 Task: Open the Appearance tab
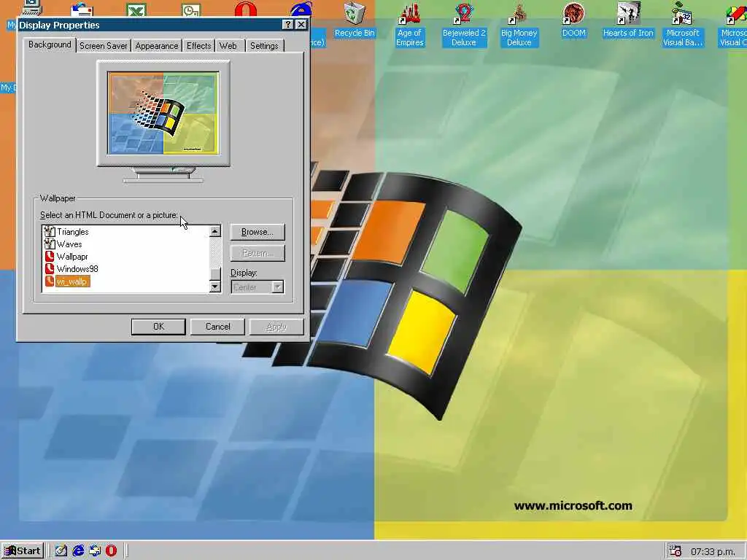click(x=157, y=46)
